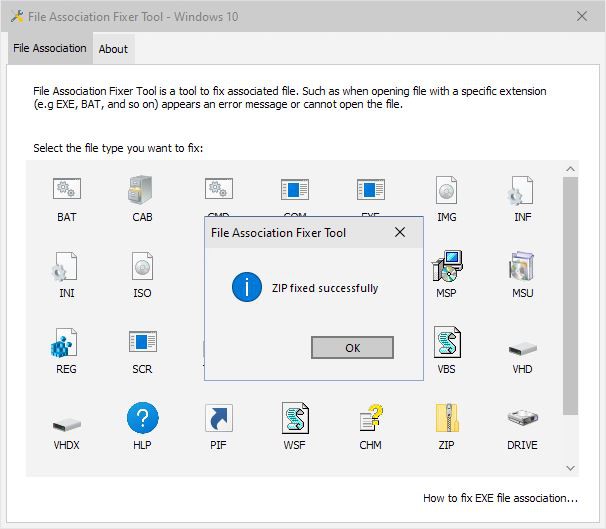This screenshot has height=529, width=606.
Task: Click the wrench icon in title bar
Action: pyautogui.click(x=17, y=17)
